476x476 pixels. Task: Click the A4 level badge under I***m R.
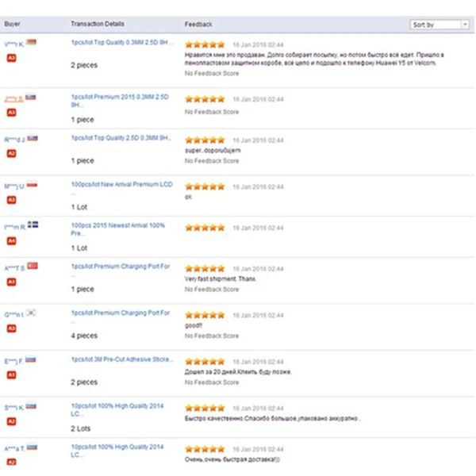tap(11, 240)
